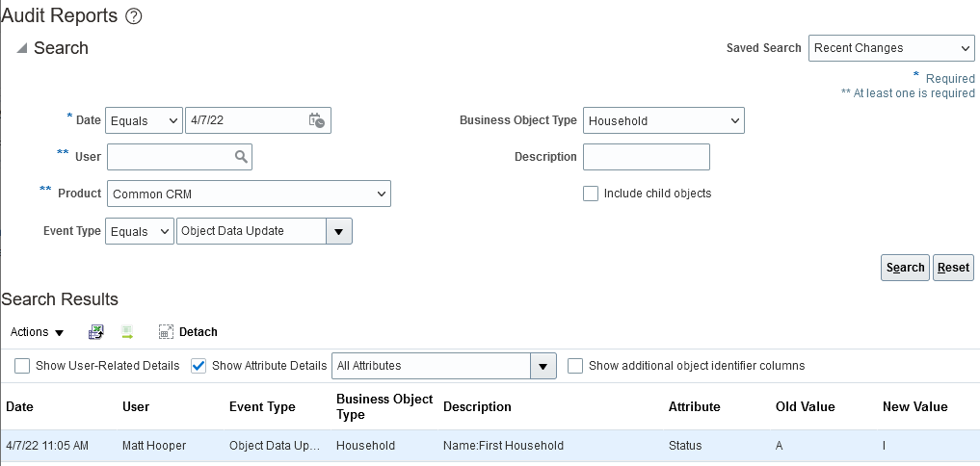Click the Reset button
The height and width of the screenshot is (466, 980).
953,268
